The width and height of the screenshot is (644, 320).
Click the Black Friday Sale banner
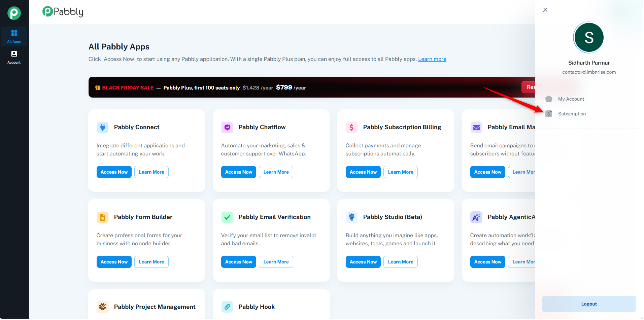tap(312, 87)
